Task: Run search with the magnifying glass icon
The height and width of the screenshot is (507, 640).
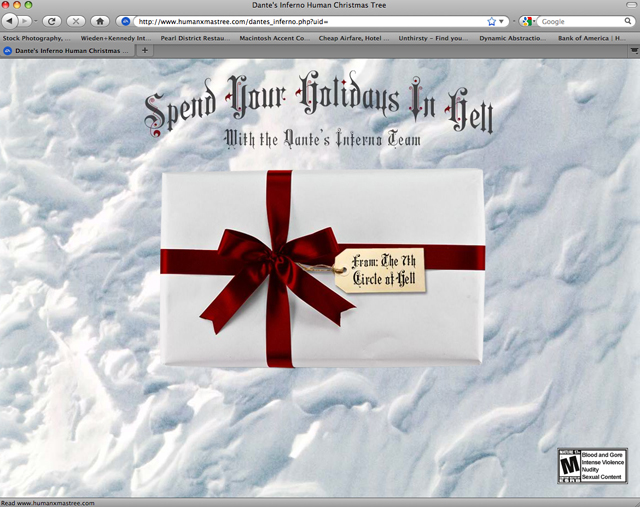Action: pyautogui.click(x=628, y=21)
